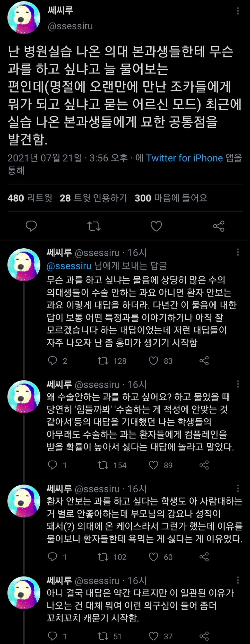Click the reply icon under the main tweet

(x=31, y=226)
